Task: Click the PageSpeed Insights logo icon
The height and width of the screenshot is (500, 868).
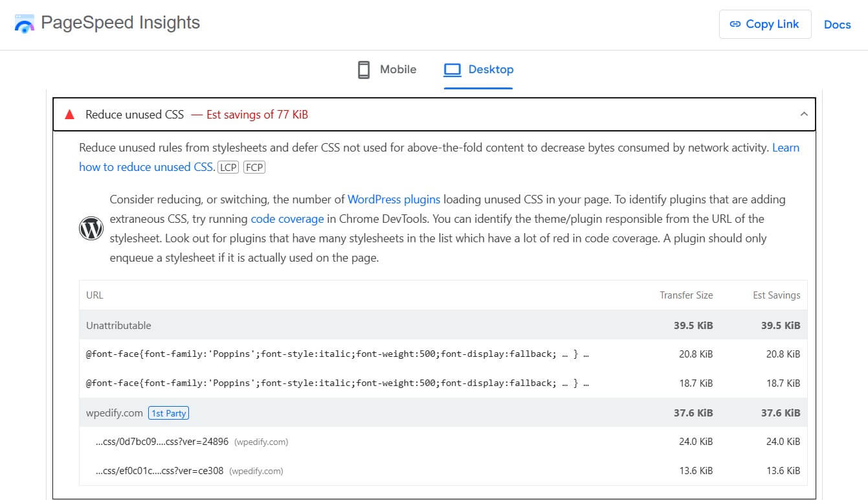Action: (24, 23)
